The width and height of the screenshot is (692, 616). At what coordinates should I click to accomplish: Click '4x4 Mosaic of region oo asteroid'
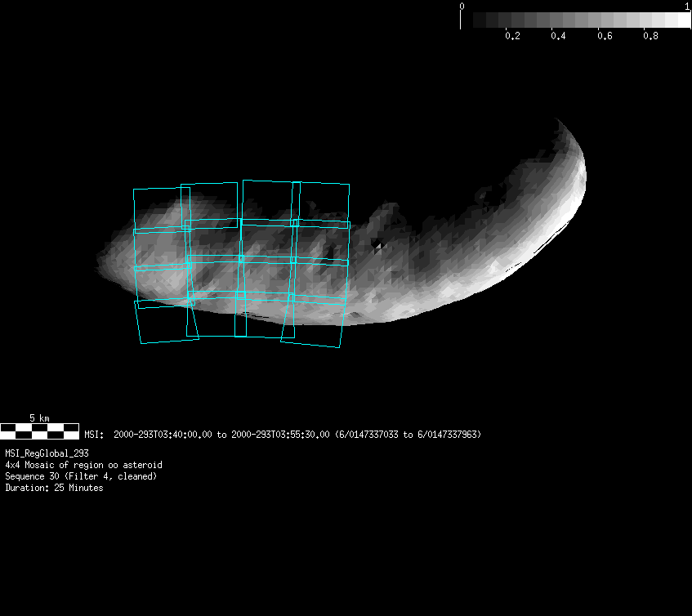tap(83, 465)
